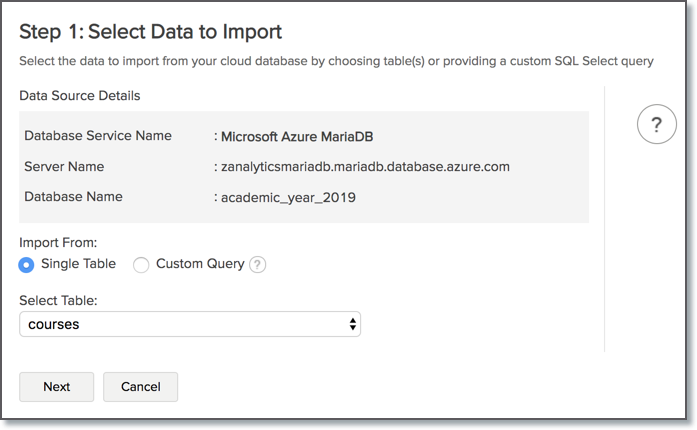Open the Select Table dropdown showing courses
697x430 pixels.
pyautogui.click(x=190, y=324)
